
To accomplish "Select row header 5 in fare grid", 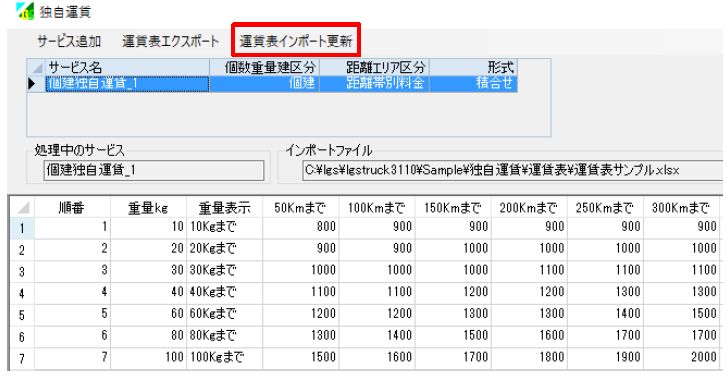I will (x=22, y=315).
